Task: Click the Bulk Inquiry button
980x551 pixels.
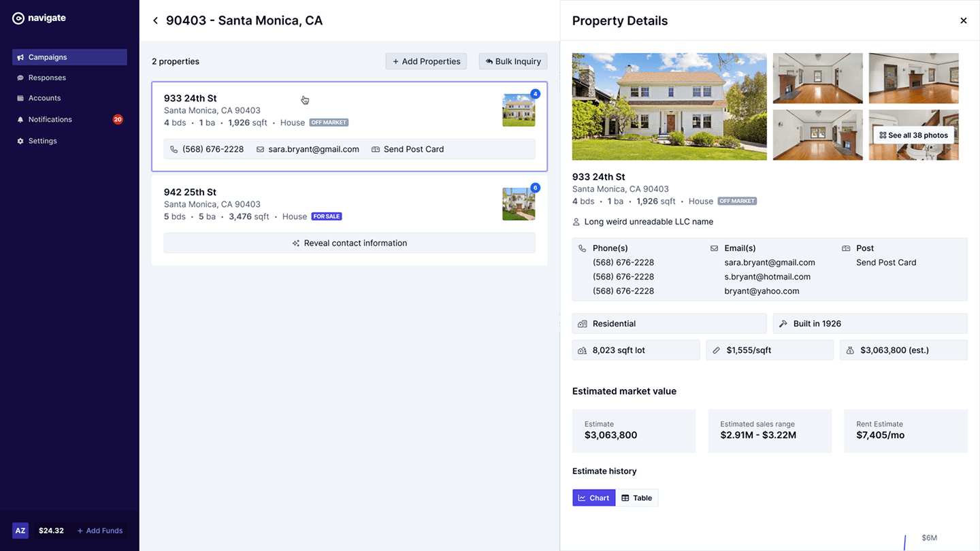Action: (x=513, y=61)
